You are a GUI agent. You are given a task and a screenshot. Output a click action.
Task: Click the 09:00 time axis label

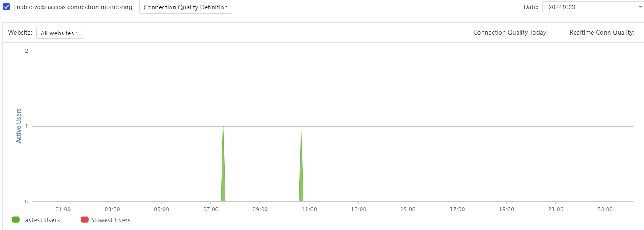[x=260, y=209]
